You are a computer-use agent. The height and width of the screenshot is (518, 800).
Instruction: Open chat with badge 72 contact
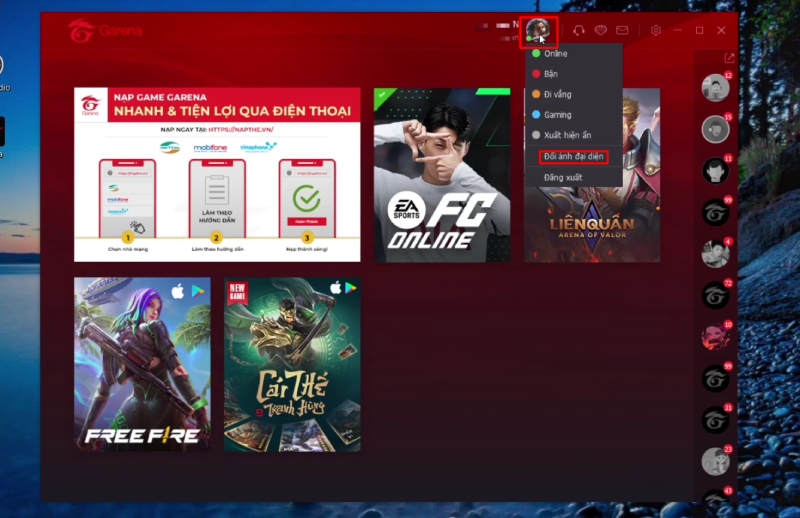click(x=715, y=295)
